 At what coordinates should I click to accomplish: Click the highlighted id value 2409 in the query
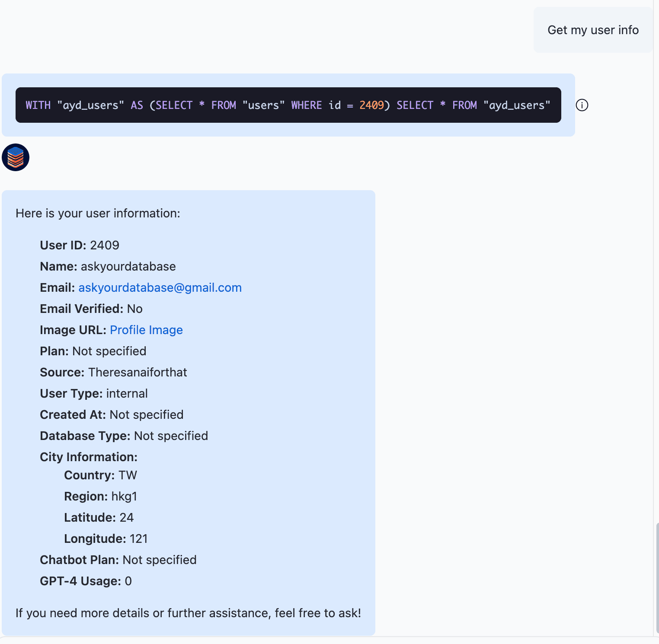pyautogui.click(x=371, y=105)
